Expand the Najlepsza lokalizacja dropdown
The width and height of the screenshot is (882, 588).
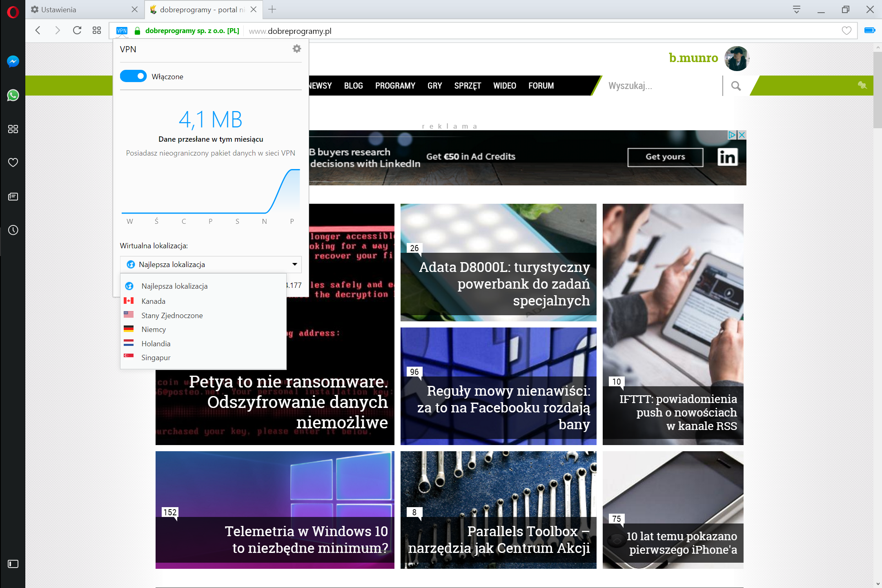211,265
